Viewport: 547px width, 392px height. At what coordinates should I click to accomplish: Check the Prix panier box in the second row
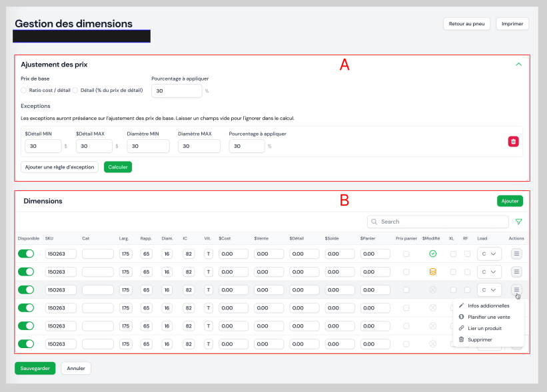point(406,272)
